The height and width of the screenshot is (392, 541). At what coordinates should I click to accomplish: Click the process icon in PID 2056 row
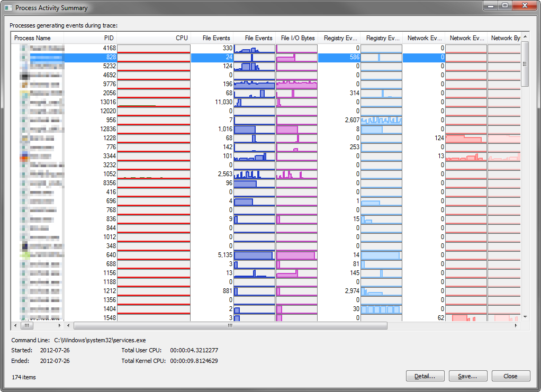click(x=24, y=93)
